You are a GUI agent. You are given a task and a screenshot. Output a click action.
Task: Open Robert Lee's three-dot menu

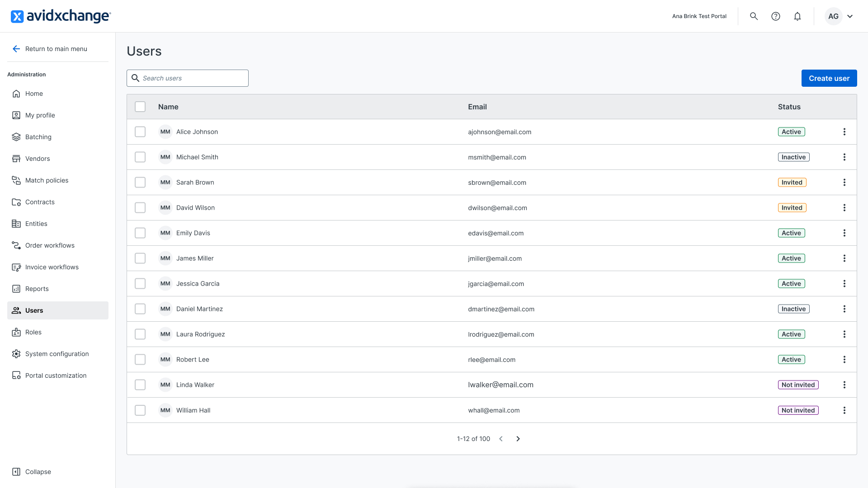tap(844, 360)
